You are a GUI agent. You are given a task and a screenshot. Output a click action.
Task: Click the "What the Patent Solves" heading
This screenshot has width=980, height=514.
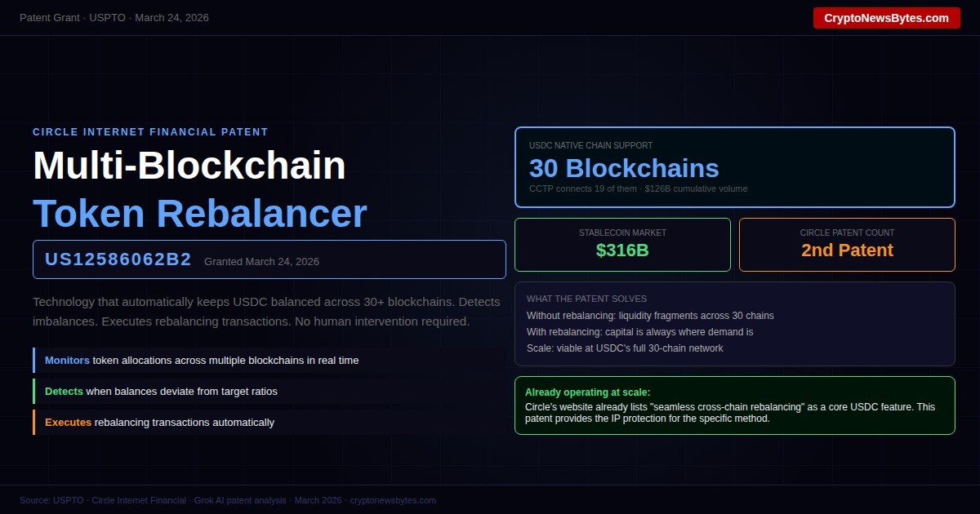(x=586, y=299)
